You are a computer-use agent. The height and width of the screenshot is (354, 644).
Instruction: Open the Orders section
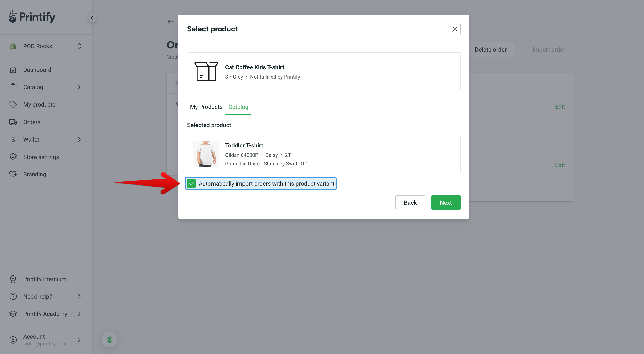point(31,122)
